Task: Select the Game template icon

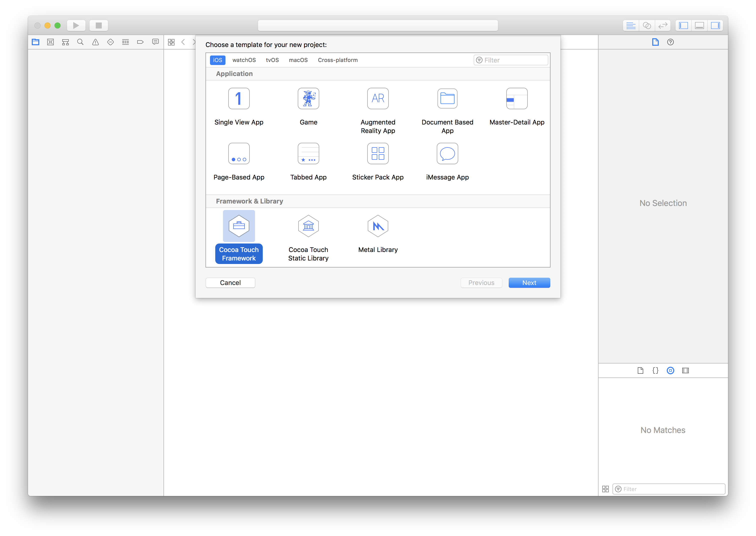Action: pyautogui.click(x=308, y=98)
